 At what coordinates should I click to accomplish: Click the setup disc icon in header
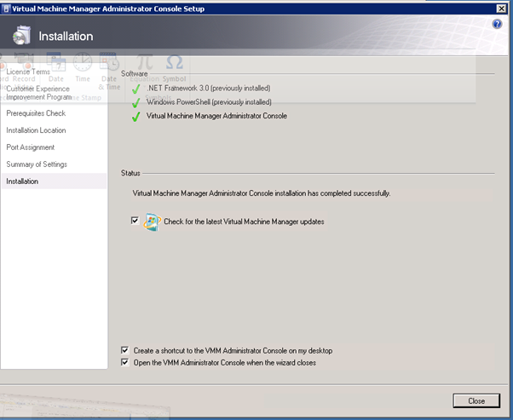pos(21,35)
